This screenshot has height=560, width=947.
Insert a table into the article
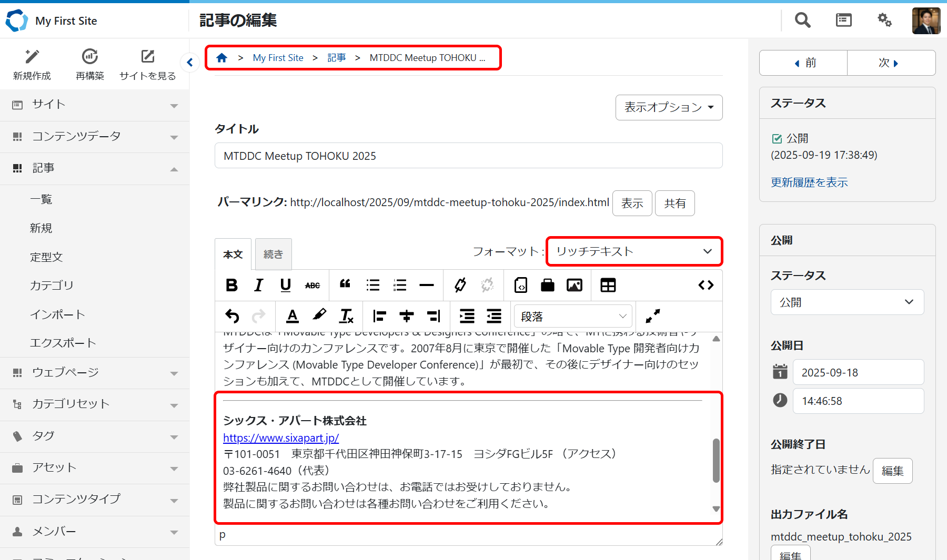point(608,285)
